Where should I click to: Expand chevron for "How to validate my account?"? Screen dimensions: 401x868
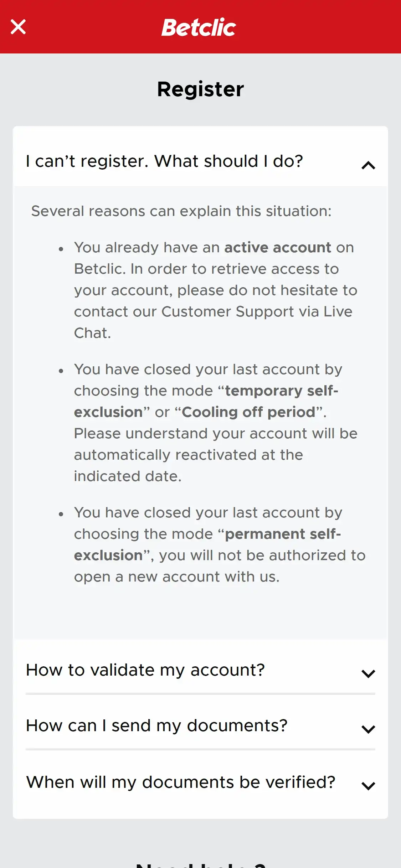[368, 673]
